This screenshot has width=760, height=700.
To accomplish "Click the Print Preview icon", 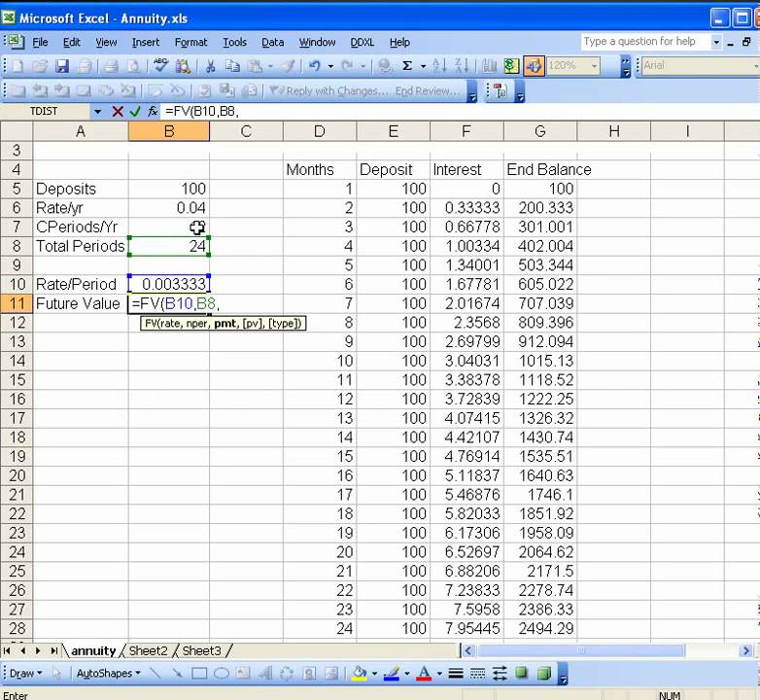I will click(x=133, y=66).
